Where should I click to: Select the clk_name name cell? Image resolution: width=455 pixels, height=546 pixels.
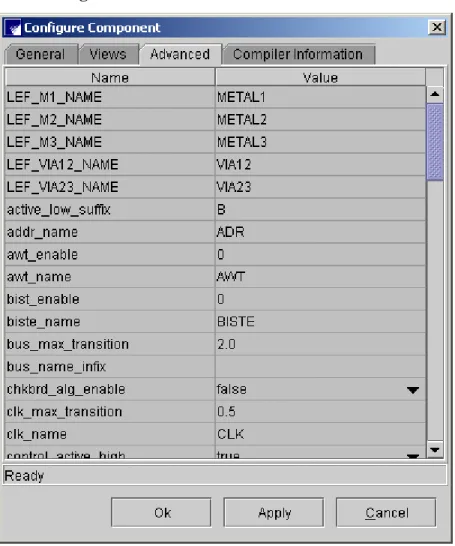[x=110, y=434]
